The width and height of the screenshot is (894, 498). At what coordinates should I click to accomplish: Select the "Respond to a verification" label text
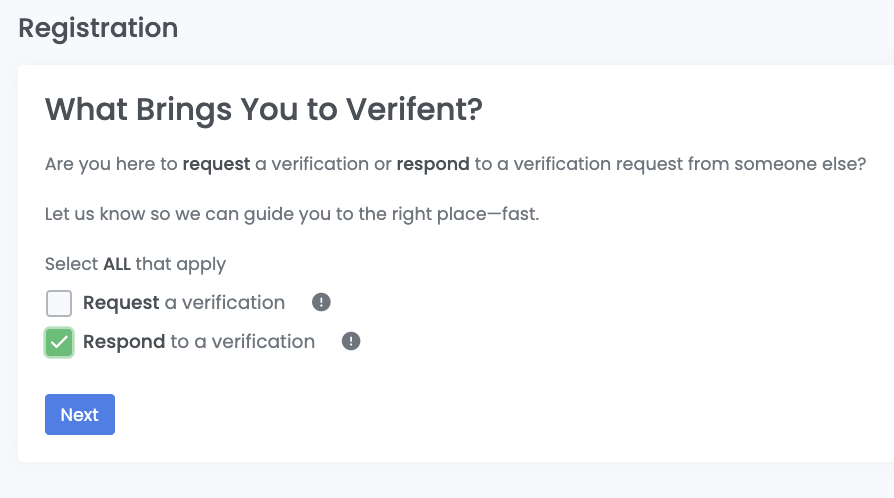tap(199, 341)
